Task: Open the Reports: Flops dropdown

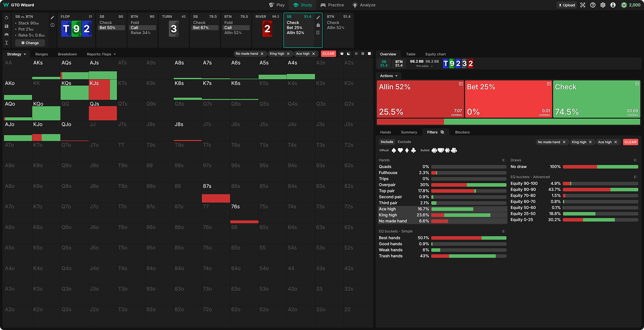Action: click(x=101, y=54)
